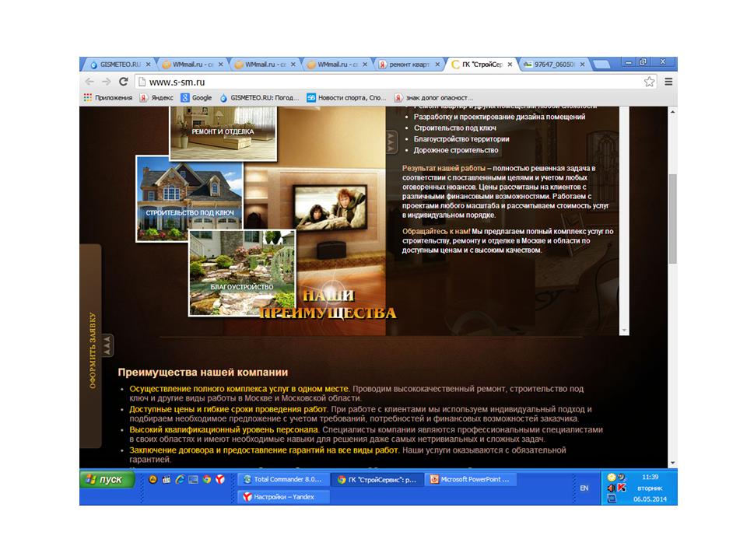
Task: Click the browser forward arrow
Action: coord(107,82)
